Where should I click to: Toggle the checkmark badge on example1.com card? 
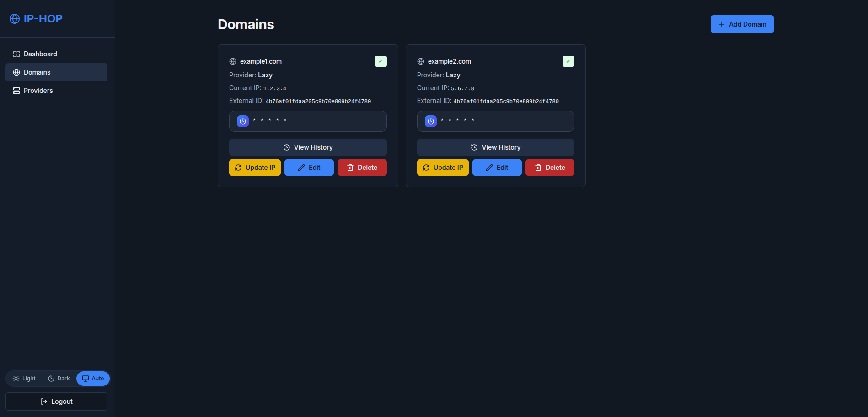tap(380, 61)
